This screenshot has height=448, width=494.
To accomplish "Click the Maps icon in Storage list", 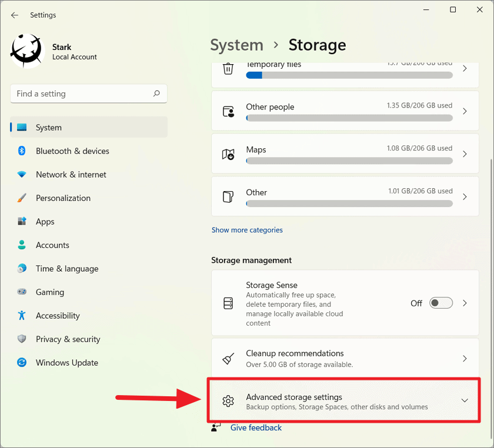I will (x=228, y=154).
